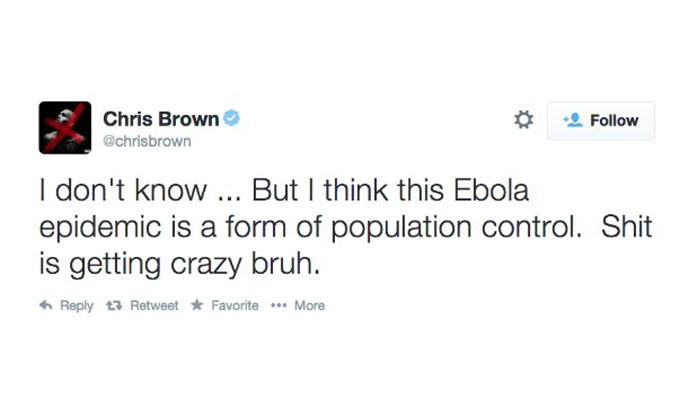Open the gear settings icon
Screen dimensions: 680x400
tap(523, 120)
